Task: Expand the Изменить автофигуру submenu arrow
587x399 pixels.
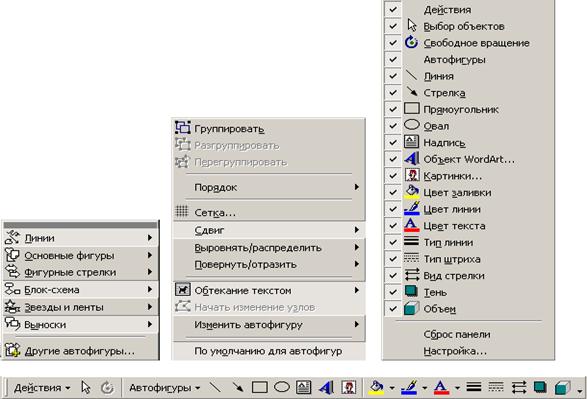Action: [357, 324]
